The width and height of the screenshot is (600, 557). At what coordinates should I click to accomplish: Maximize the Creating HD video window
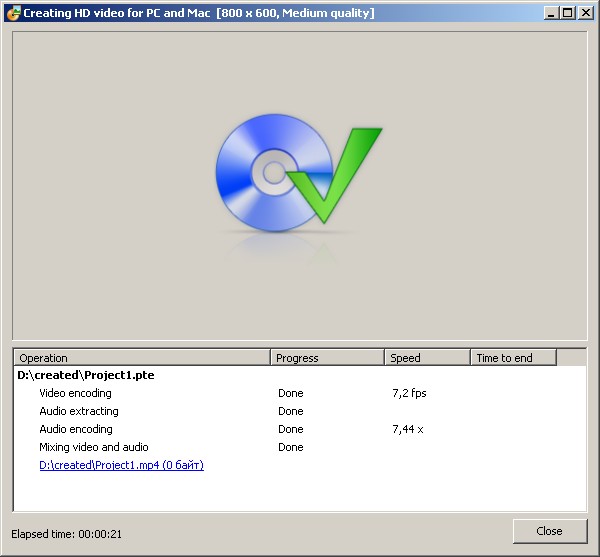point(568,13)
